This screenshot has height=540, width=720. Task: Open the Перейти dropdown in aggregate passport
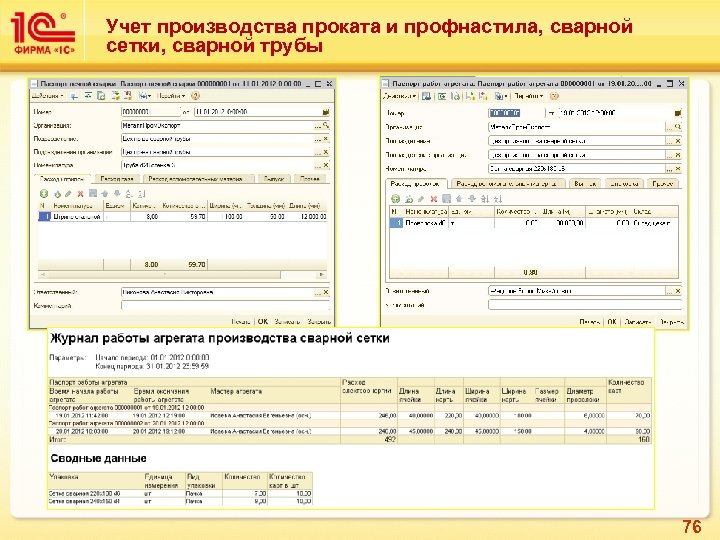(x=529, y=96)
